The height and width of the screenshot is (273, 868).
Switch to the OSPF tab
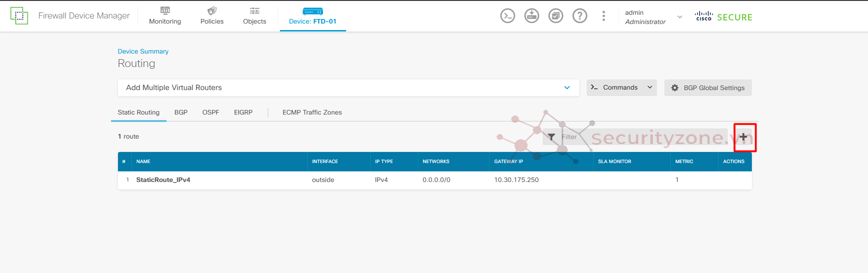211,112
